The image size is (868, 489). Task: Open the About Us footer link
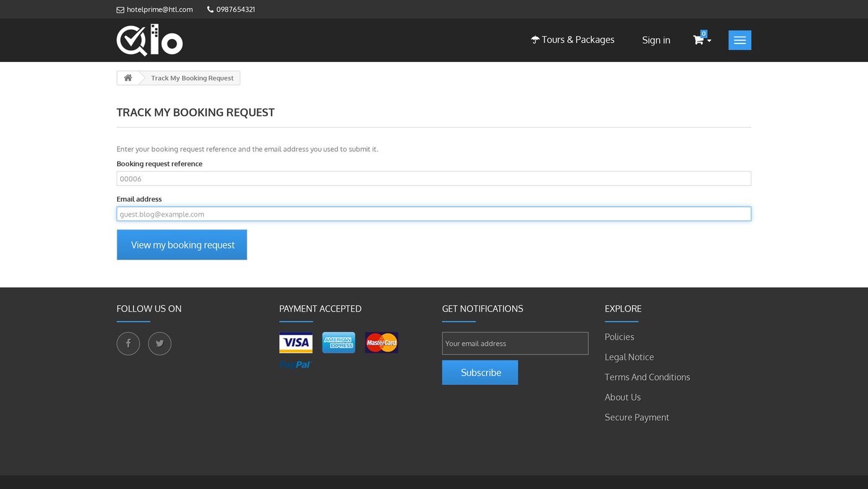(x=622, y=397)
